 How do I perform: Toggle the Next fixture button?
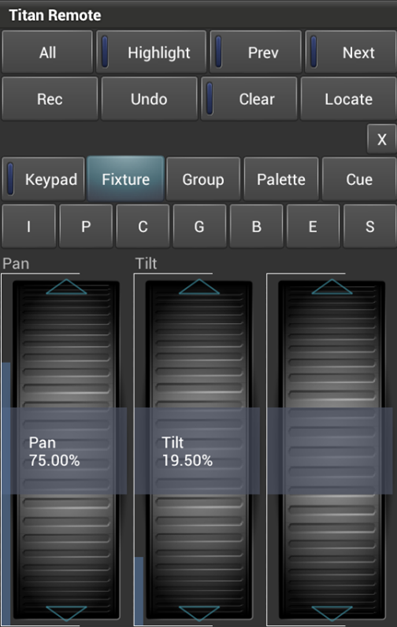point(351,52)
